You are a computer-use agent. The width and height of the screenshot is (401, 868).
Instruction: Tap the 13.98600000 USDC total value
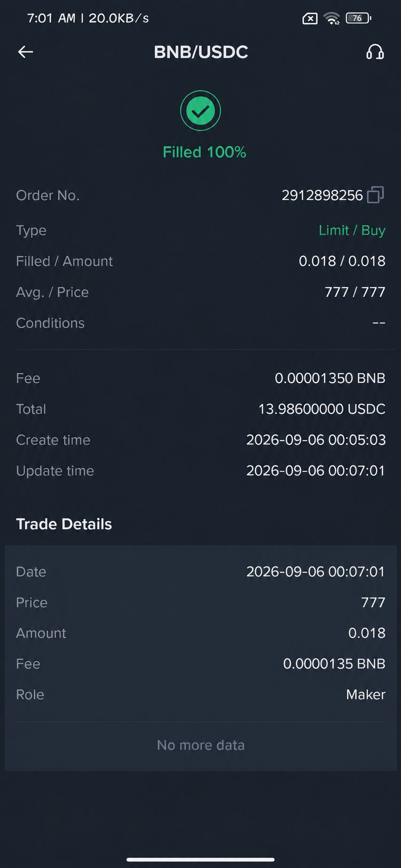tap(322, 409)
